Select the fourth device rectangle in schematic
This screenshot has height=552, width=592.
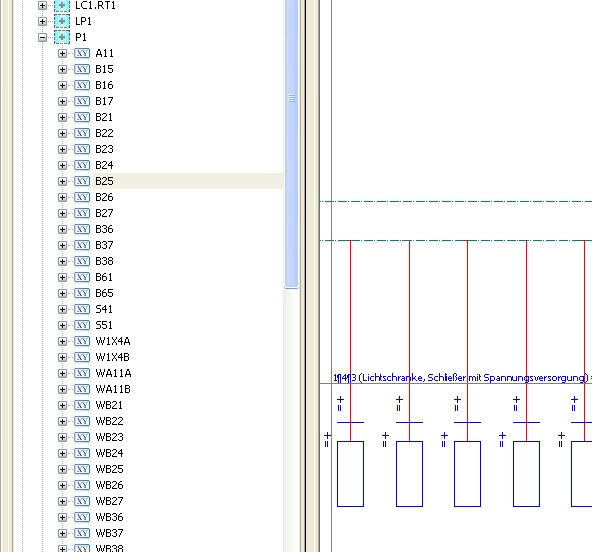tap(526, 474)
